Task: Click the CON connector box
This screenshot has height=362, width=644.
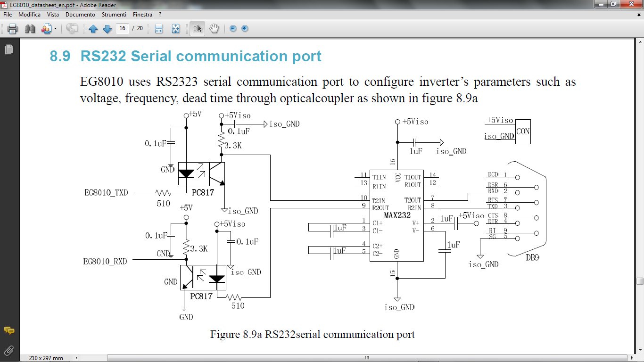Action: (x=523, y=132)
